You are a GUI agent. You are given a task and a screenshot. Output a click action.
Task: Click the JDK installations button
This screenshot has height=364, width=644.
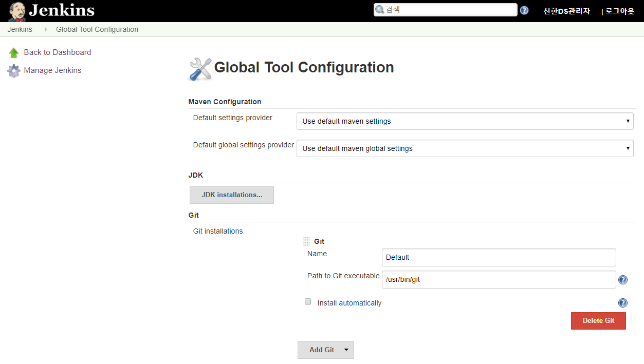pyautogui.click(x=232, y=195)
